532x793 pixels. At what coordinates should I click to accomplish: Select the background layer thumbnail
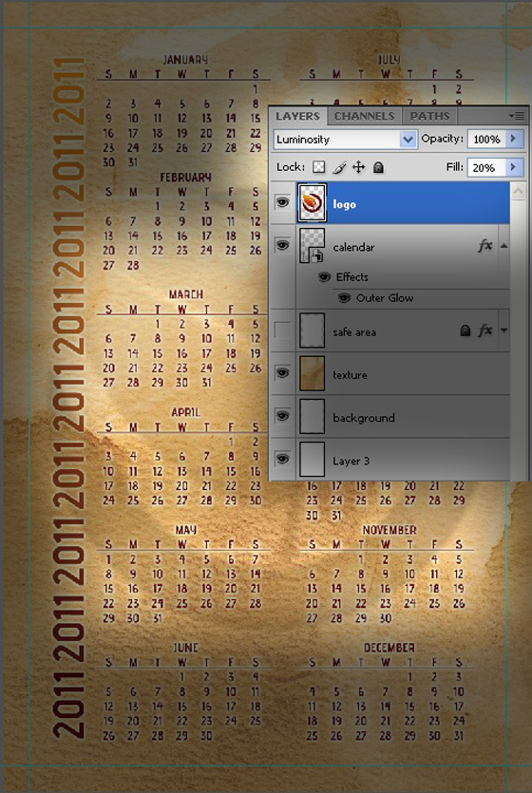(x=312, y=416)
